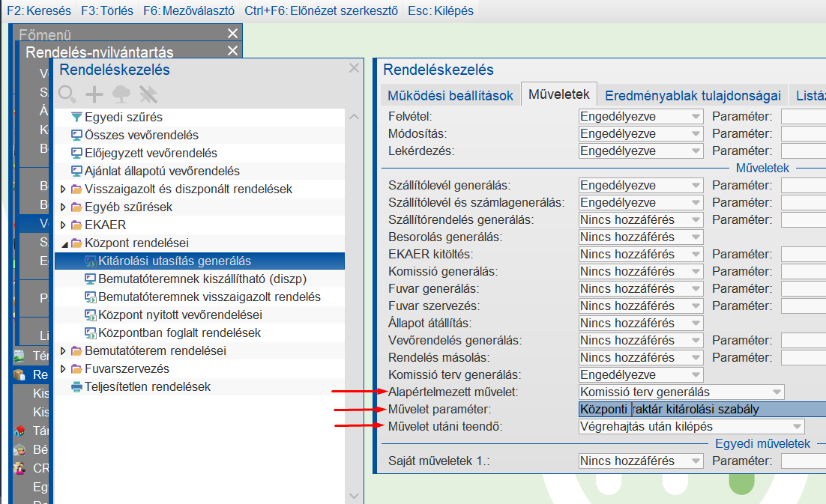Open the Állapot átállítás dropdown
Screen dimensions: 826x504
point(641,323)
